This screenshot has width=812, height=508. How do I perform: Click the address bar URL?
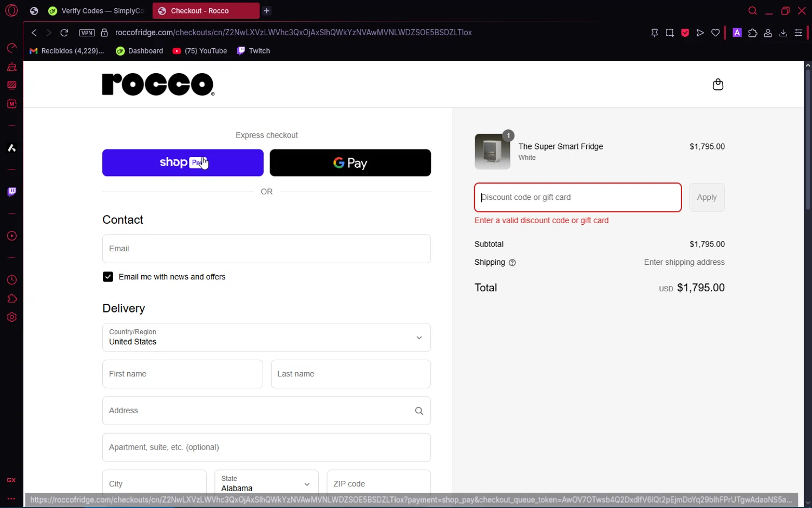[293, 32]
